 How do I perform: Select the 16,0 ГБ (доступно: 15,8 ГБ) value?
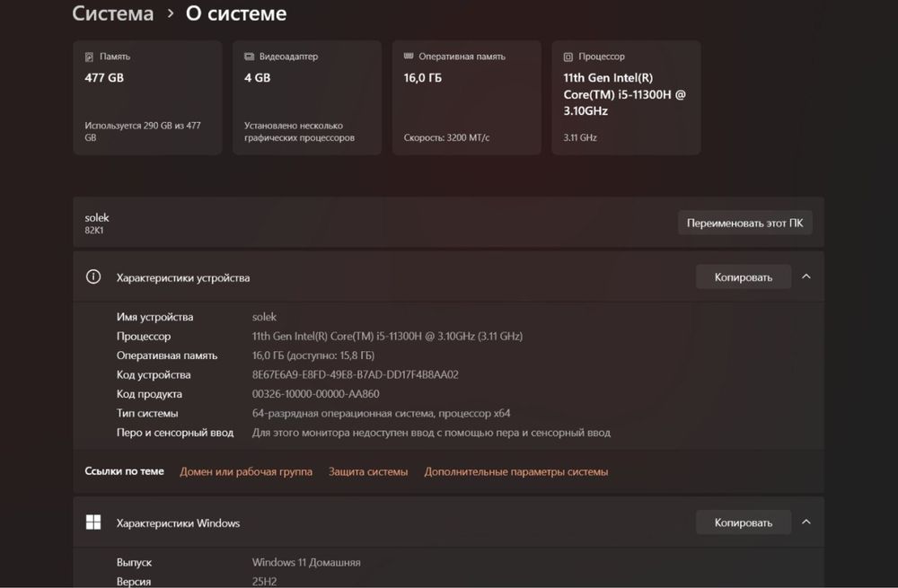coord(313,355)
